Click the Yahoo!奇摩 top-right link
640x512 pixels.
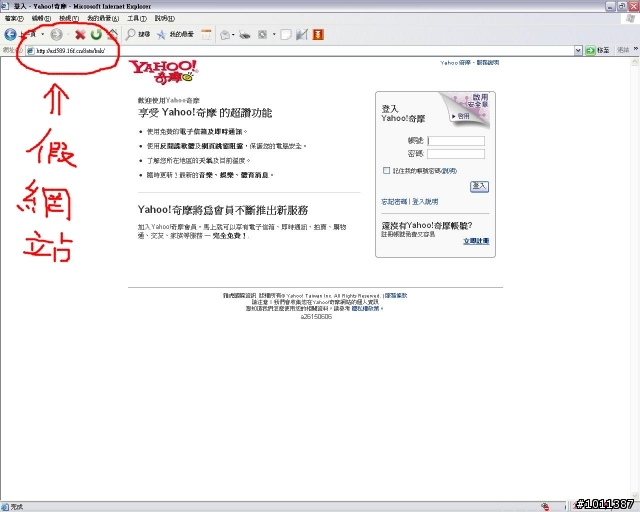click(x=455, y=62)
